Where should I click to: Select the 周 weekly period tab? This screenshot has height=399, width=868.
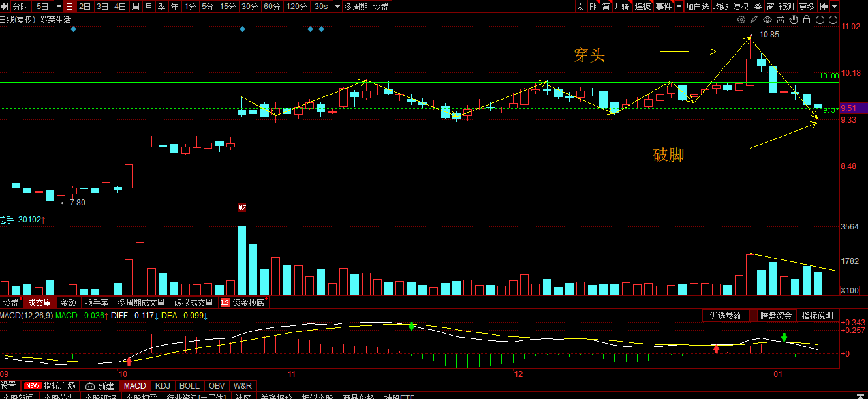click(x=135, y=7)
